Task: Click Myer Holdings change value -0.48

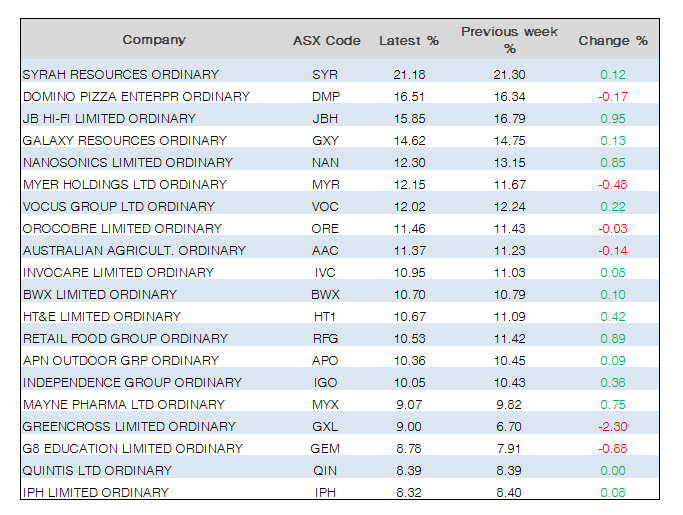Action: pyautogui.click(x=612, y=185)
